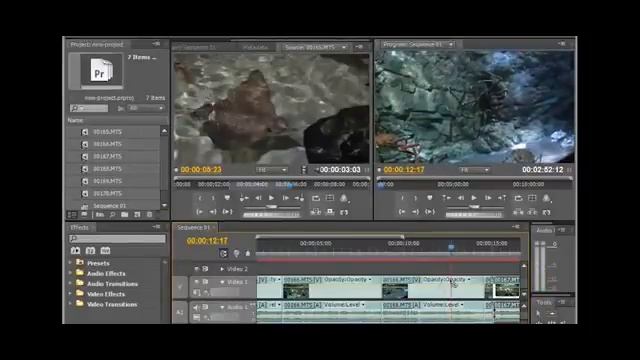Add unnumbered marker in Source monitor
Viewport: 640px width, 360px height.
coord(227,198)
